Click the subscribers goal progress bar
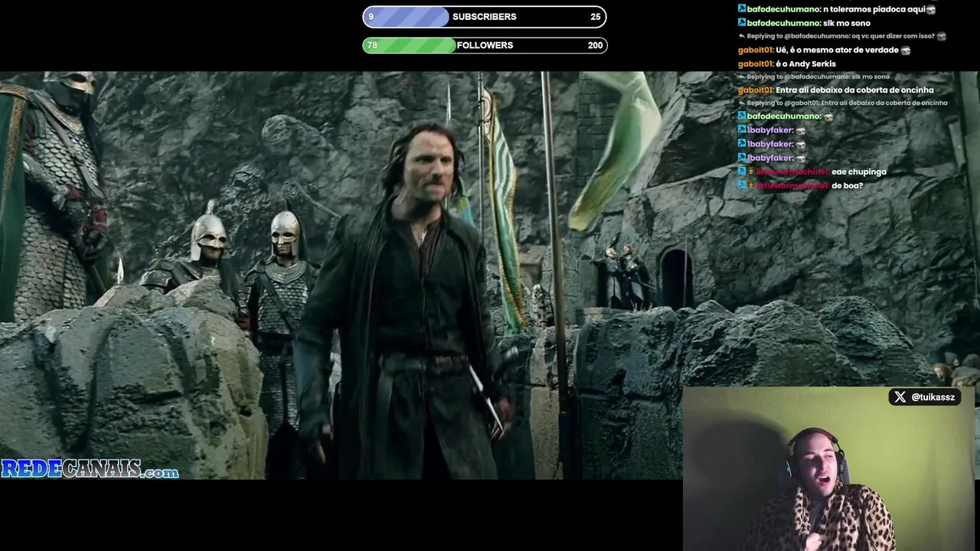Viewport: 980px width, 551px height. (485, 17)
